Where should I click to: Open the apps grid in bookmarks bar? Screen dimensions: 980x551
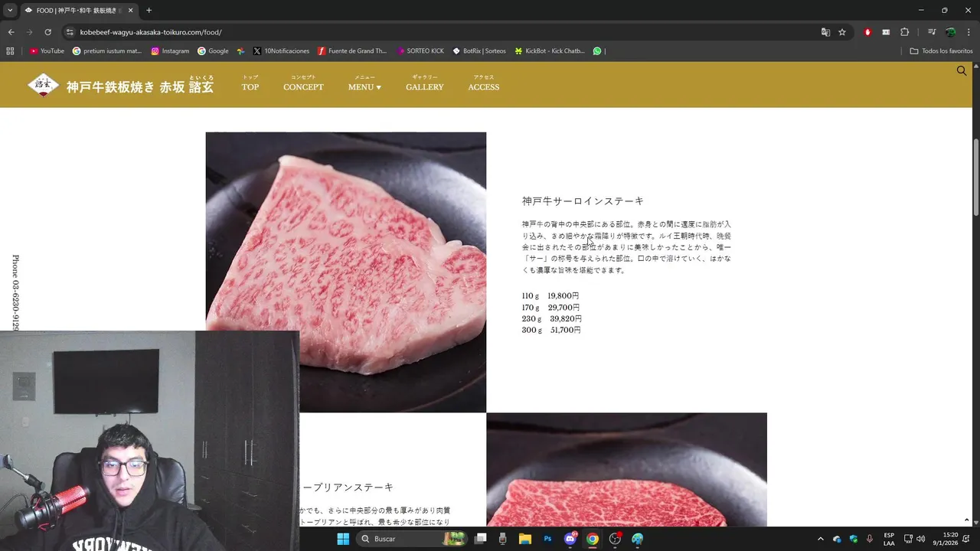10,51
